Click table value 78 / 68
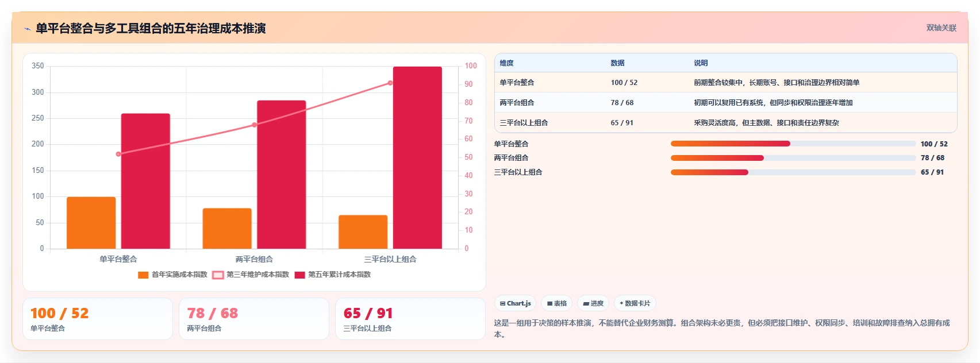980x363 pixels. 622,103
